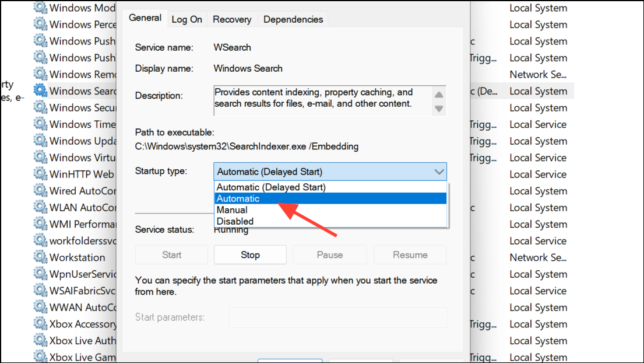The width and height of the screenshot is (644, 363).
Task: Select Disabled startup type option
Action: coord(330,221)
